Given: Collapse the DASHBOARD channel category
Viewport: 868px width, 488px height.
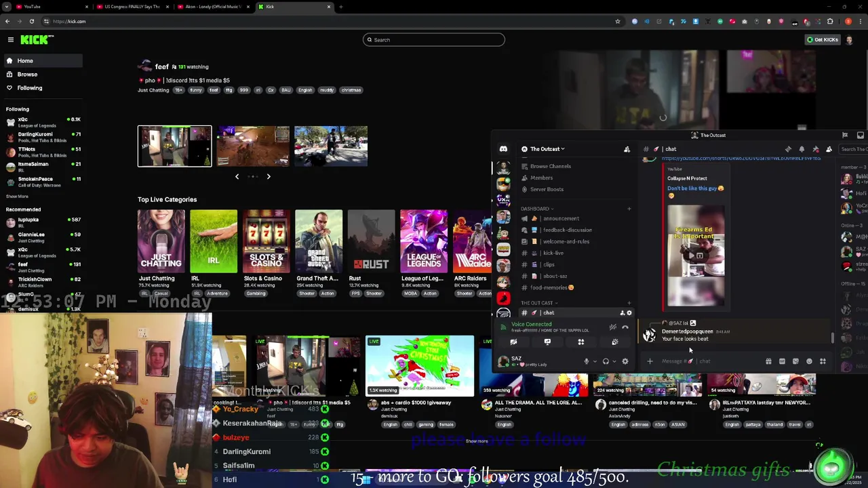Looking at the screenshot, I should pos(537,209).
